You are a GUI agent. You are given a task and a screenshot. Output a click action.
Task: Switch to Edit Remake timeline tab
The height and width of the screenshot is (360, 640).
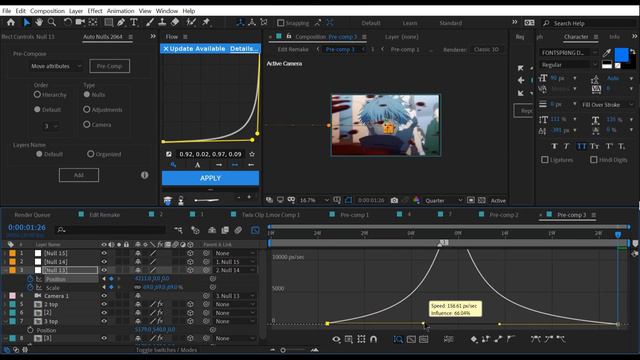pos(104,215)
